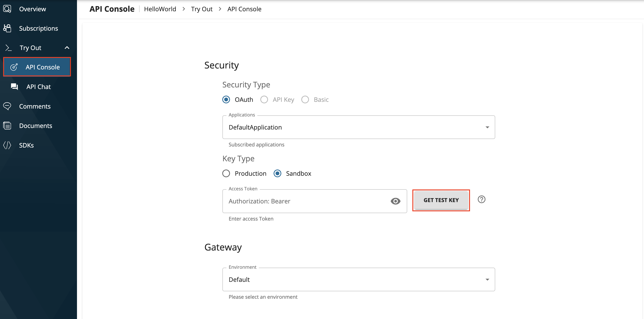Click the Try Out terminal prompt icon
This screenshot has width=644, height=319.
[9, 48]
